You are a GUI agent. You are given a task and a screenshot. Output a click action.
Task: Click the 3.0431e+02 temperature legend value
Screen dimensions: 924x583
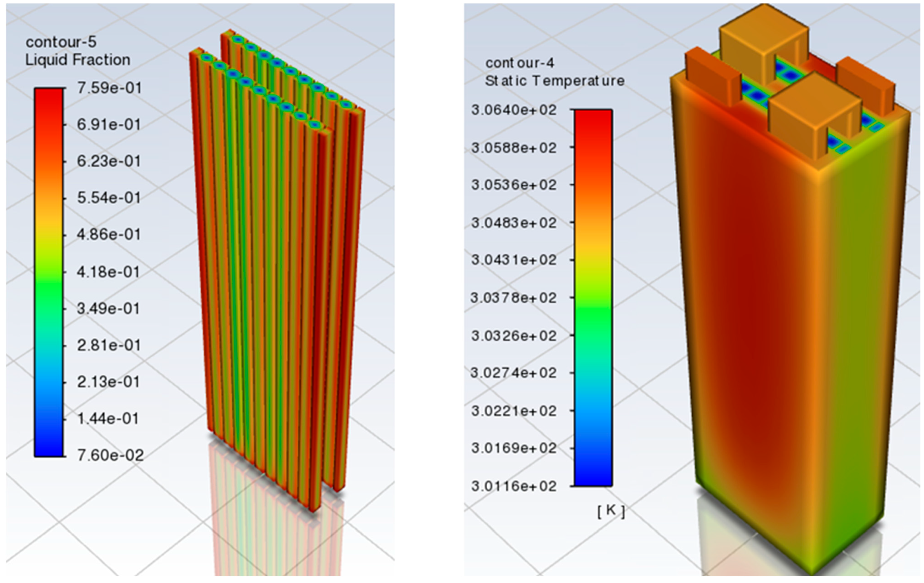[x=514, y=260]
